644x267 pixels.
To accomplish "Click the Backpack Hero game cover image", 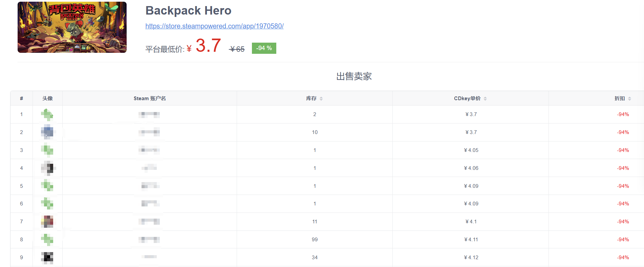I will (72, 27).
